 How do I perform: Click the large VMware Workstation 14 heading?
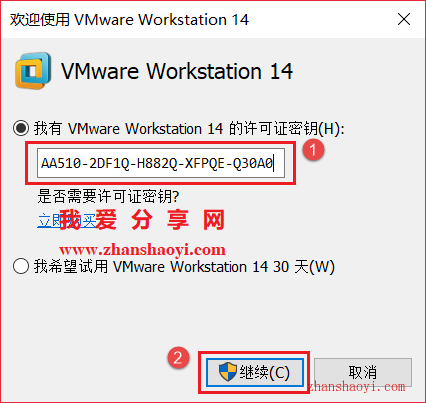click(x=177, y=71)
